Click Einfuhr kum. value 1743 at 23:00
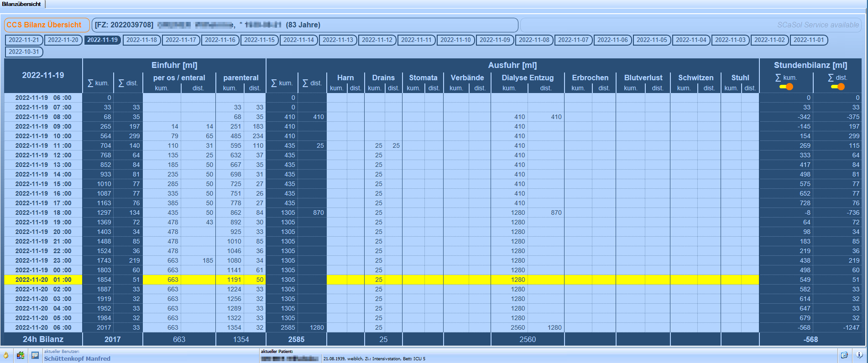This screenshot has width=868, height=363. [104, 260]
